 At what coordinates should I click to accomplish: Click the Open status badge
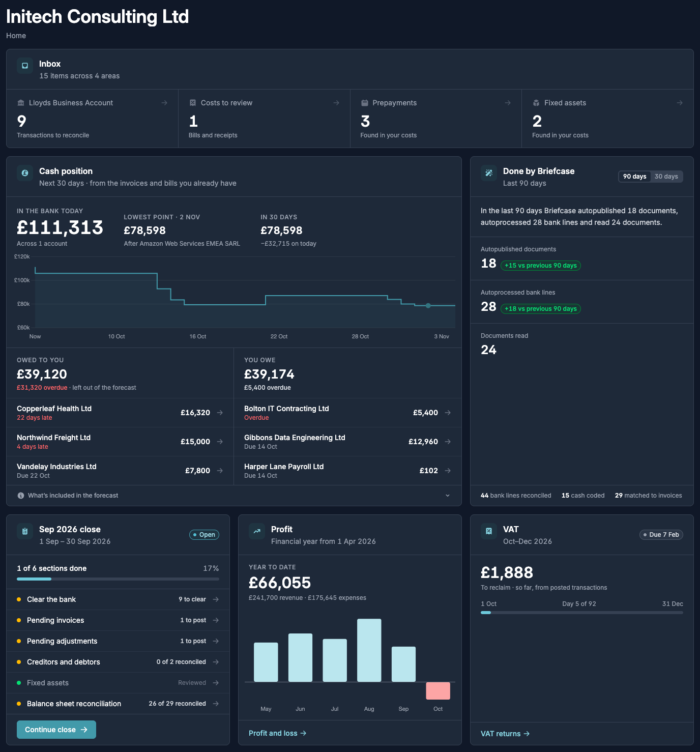(204, 535)
